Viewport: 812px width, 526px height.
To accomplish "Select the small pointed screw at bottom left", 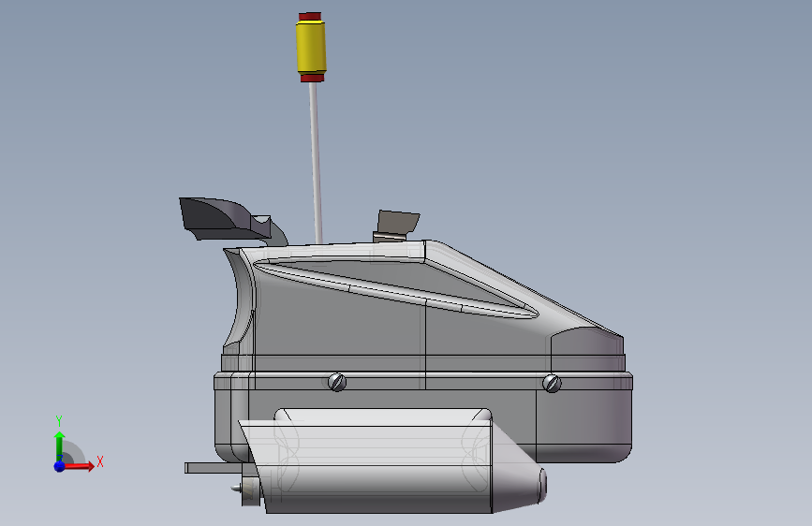I will coord(237,488).
